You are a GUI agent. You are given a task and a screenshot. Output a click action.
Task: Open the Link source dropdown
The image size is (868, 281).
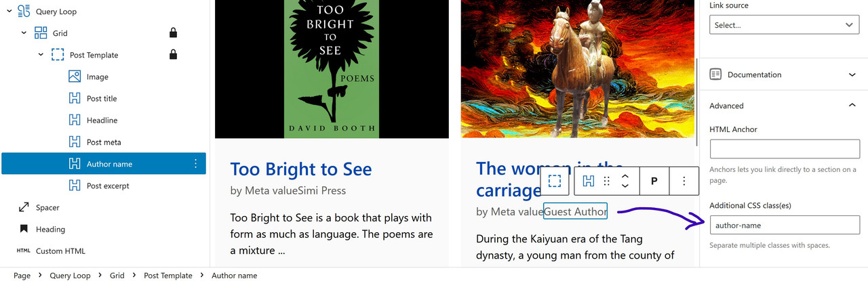785,24
